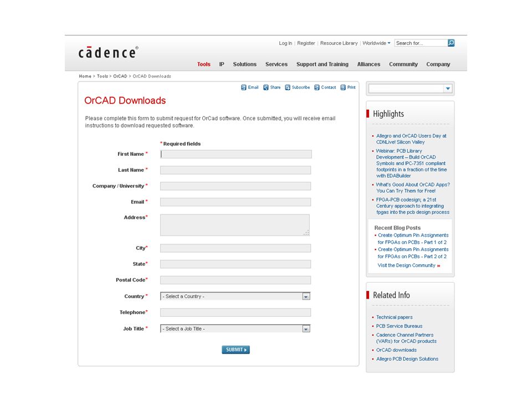Open Technical papers link
532x399 pixels.
click(394, 317)
